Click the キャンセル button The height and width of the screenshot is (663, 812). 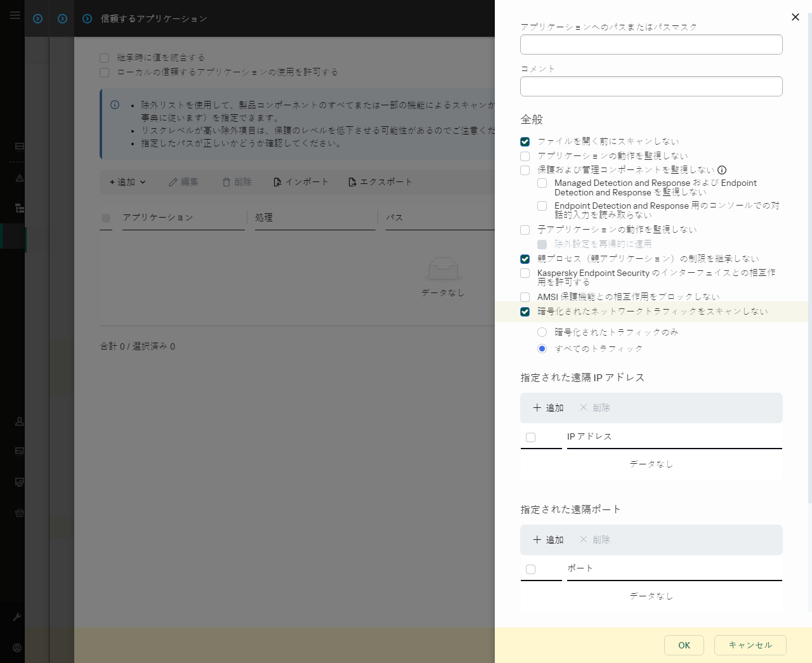click(750, 645)
